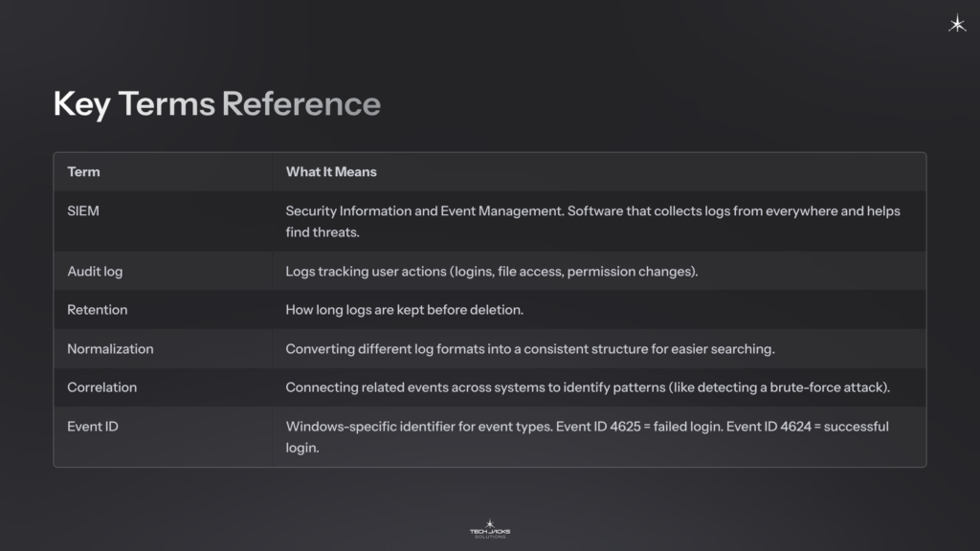
Task: Click the audit log definition about user actions
Action: pyautogui.click(x=493, y=271)
